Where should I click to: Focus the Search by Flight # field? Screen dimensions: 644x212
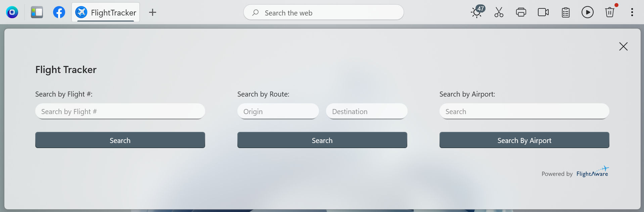click(120, 111)
